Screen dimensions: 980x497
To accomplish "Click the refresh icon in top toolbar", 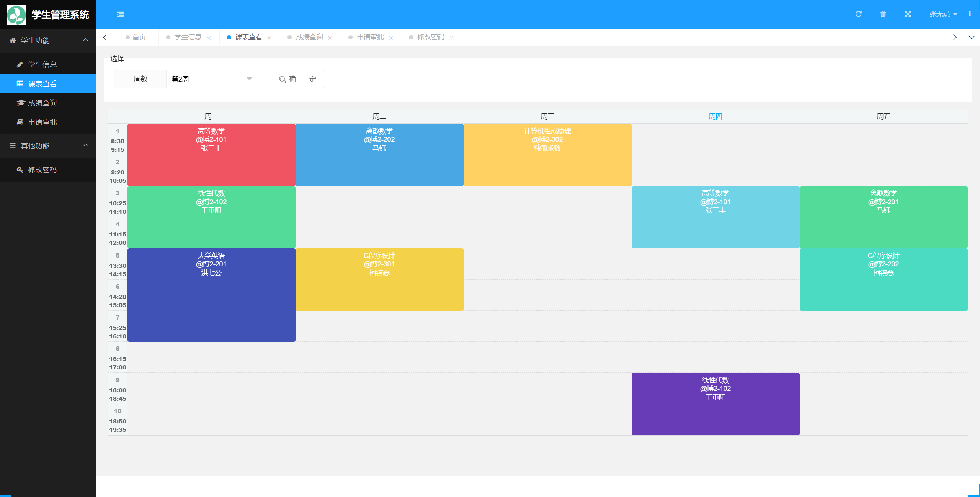I will tap(858, 15).
